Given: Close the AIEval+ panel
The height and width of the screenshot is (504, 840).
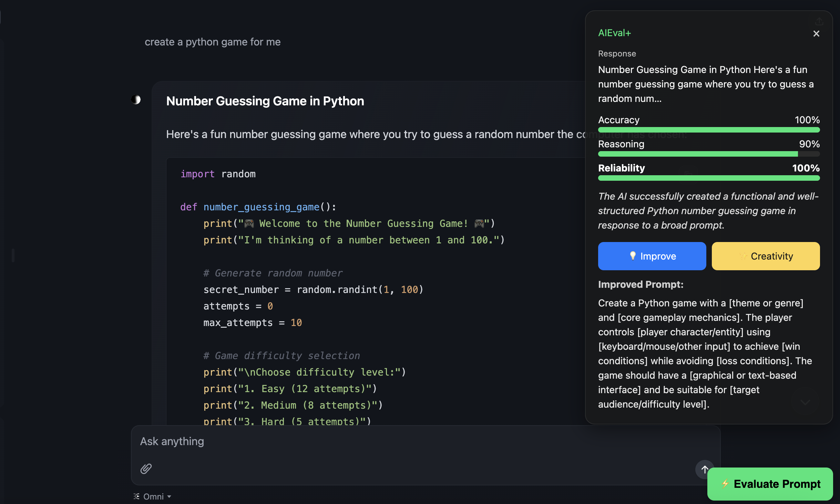Looking at the screenshot, I should pos(816,34).
